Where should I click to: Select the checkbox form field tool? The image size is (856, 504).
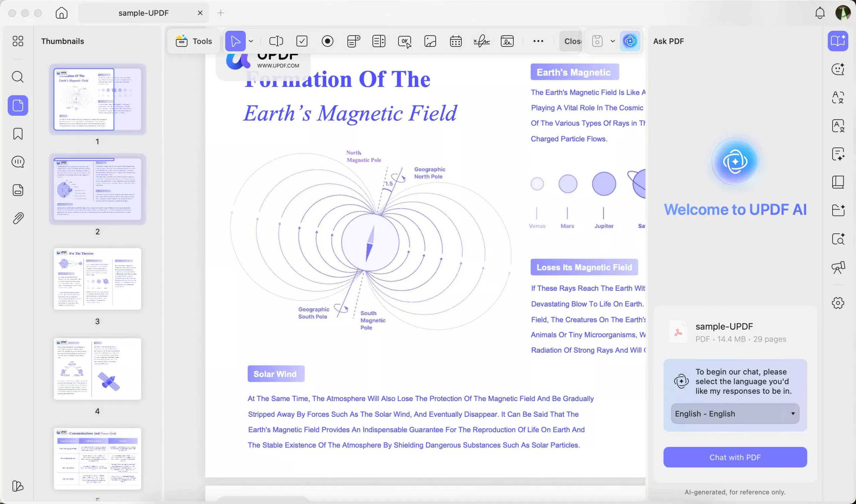coord(302,41)
